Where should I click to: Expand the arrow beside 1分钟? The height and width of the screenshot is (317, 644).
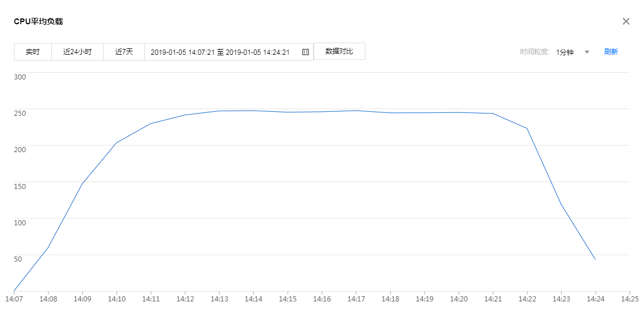tap(587, 52)
